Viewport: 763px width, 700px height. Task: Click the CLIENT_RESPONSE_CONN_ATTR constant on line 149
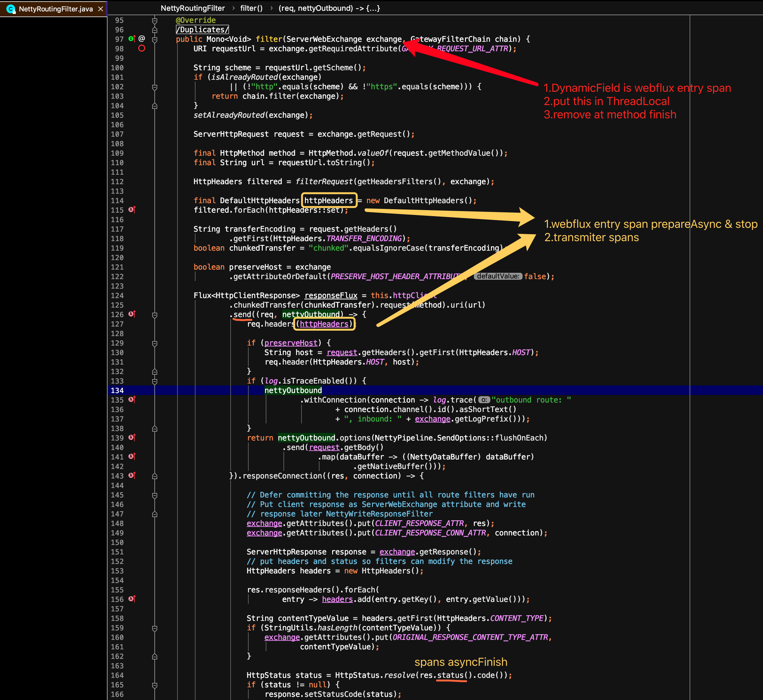430,533
